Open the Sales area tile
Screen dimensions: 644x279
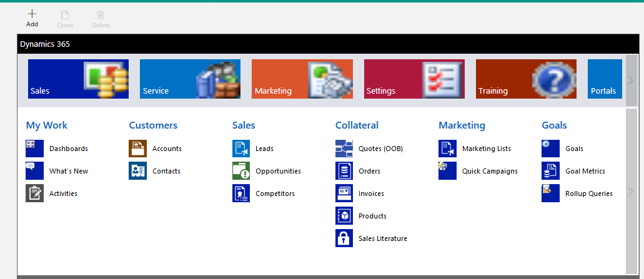79,79
